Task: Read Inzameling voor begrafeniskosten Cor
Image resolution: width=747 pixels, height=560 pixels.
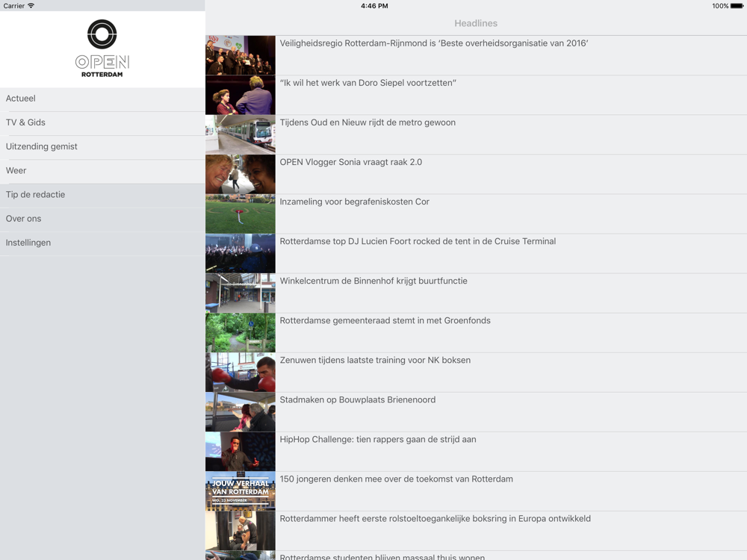Action: click(x=354, y=202)
